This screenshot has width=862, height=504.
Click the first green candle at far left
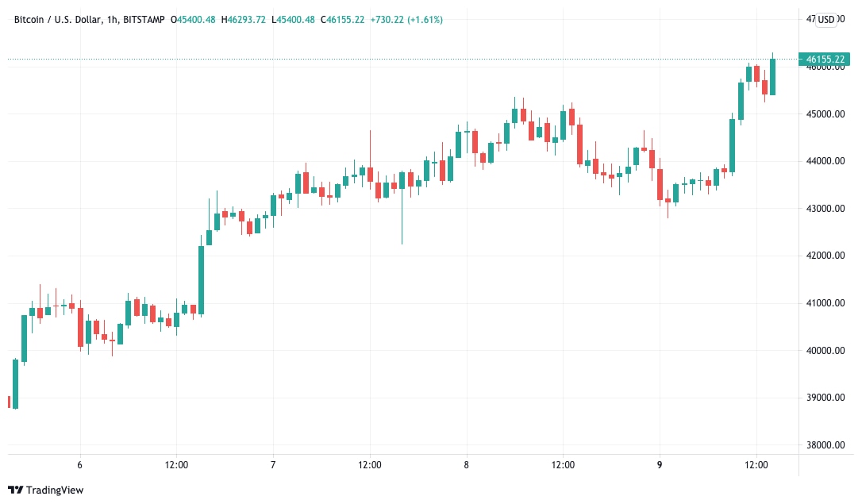[15, 383]
